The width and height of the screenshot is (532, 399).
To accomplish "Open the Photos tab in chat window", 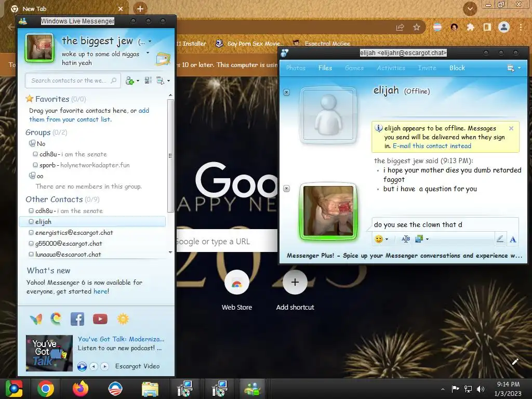I will click(296, 68).
